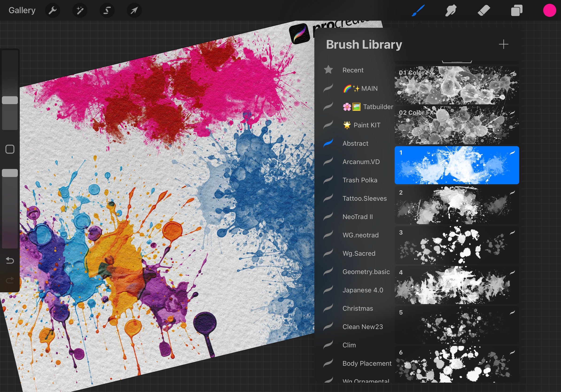
Task: Open the Layers panel
Action: [x=517, y=10]
